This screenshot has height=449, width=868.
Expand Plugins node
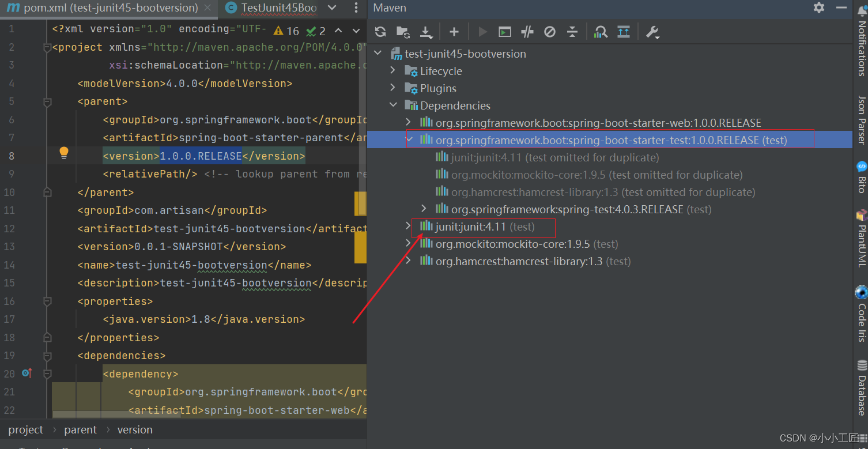(x=393, y=88)
